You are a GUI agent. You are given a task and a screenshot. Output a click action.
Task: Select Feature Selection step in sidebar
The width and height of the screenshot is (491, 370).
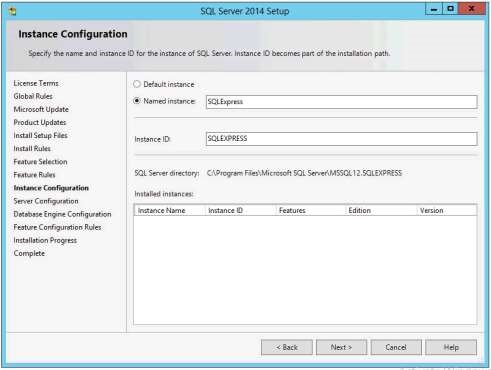40,162
